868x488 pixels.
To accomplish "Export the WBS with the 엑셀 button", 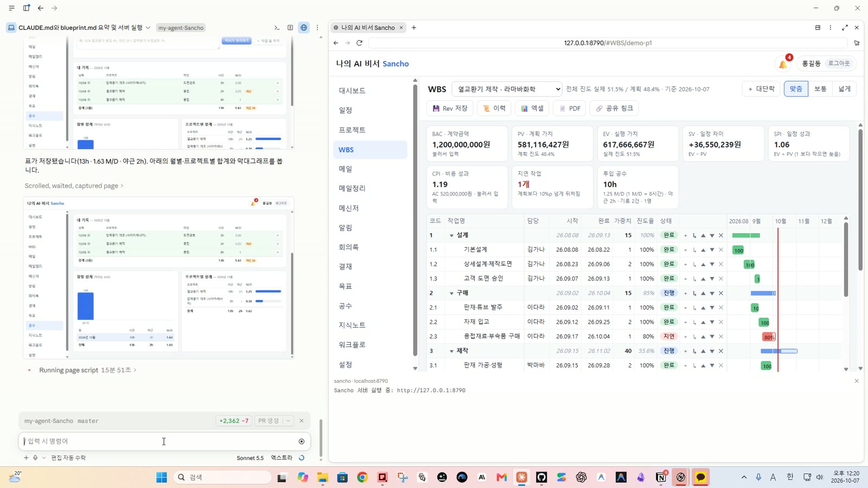I will coord(532,108).
